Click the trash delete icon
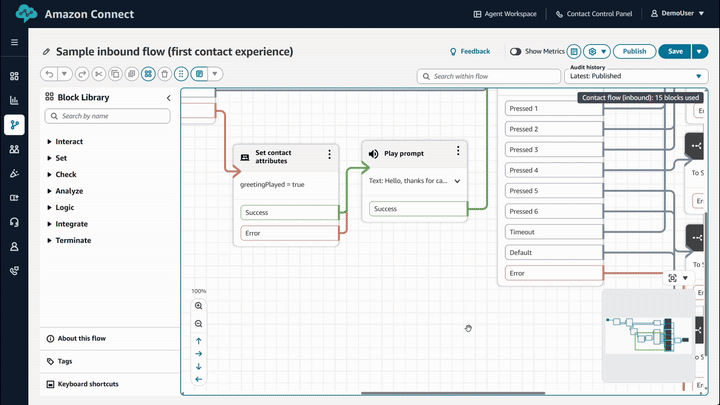This screenshot has width=720, height=405. (x=164, y=74)
